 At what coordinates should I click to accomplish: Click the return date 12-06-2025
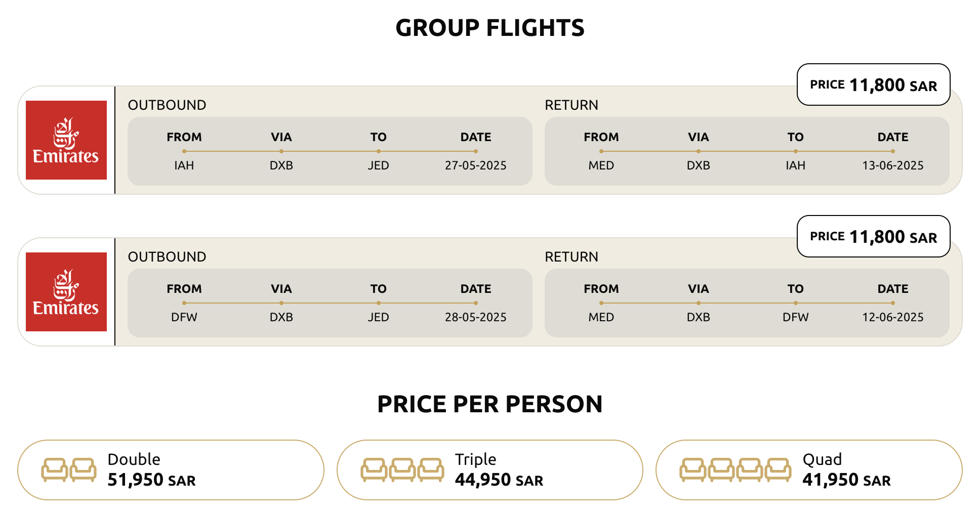click(x=892, y=317)
